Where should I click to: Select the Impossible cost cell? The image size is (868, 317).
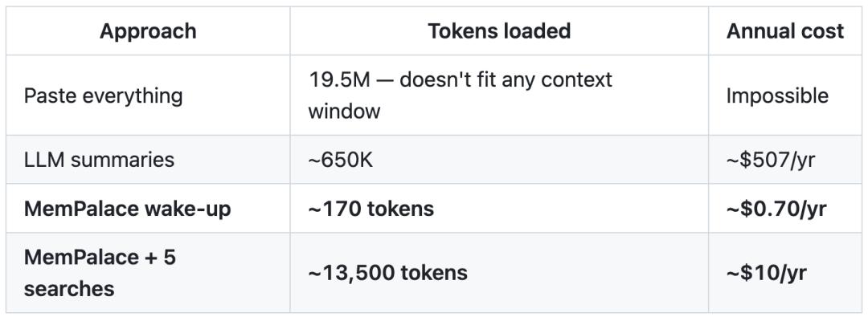785,96
